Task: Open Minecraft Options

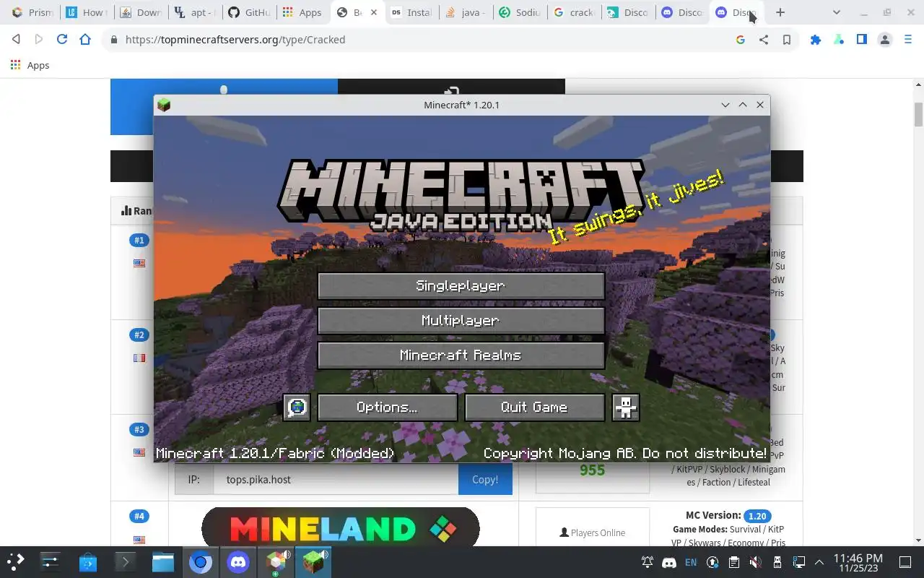Action: click(387, 407)
